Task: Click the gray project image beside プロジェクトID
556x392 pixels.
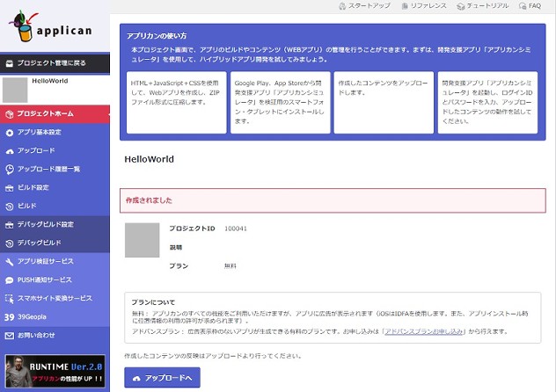Action: (143, 240)
